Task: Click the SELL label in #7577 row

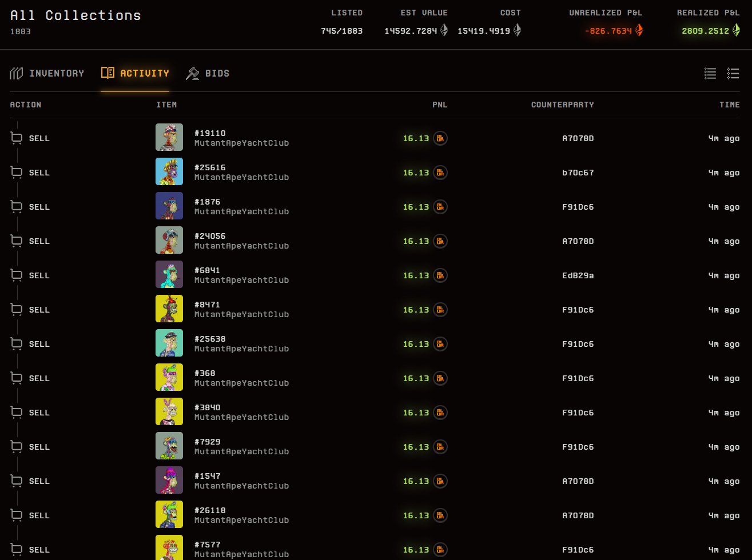Action: 39,550
